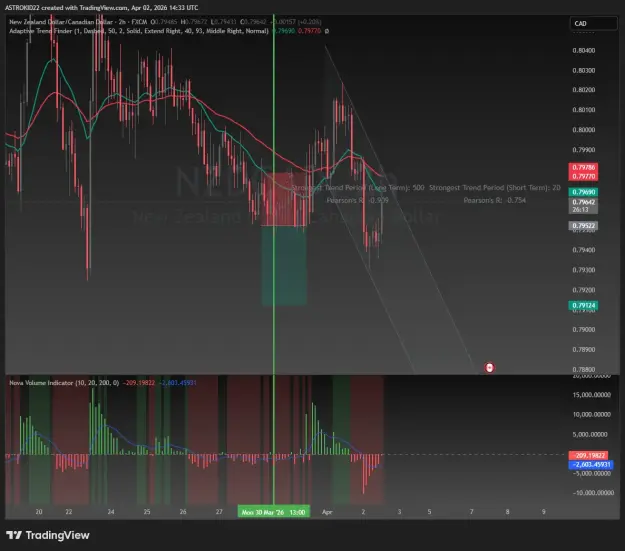This screenshot has height=551, width=625.
Task: Click the 2h timeframe in chart title
Action: (122, 22)
